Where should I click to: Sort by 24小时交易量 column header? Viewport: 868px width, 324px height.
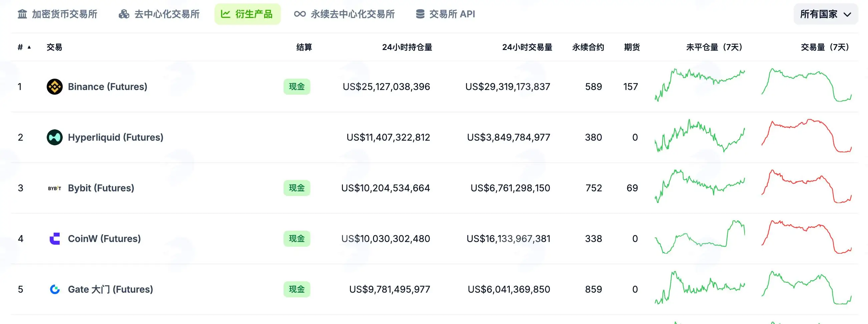click(x=527, y=47)
